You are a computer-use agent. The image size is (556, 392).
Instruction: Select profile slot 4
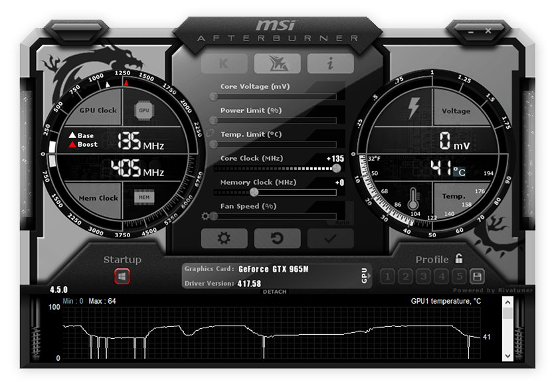coord(442,276)
